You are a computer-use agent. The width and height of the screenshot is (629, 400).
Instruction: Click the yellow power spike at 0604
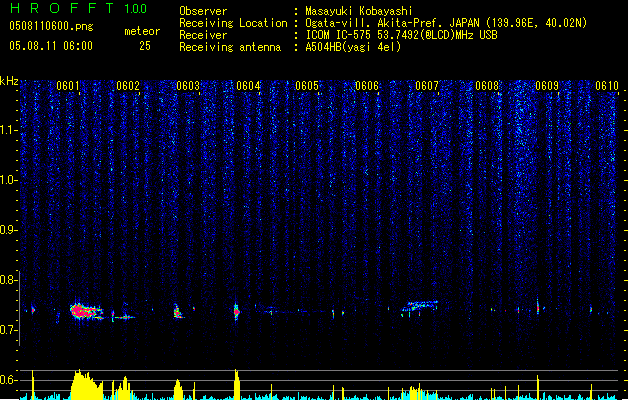pyautogui.click(x=237, y=384)
